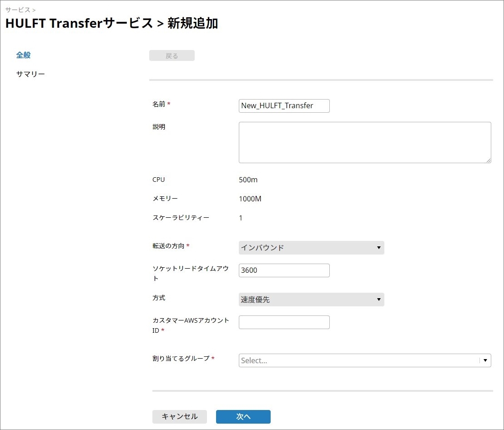Click the ソケットリードタイムアウト input box
The image size is (504, 430).
click(x=284, y=270)
